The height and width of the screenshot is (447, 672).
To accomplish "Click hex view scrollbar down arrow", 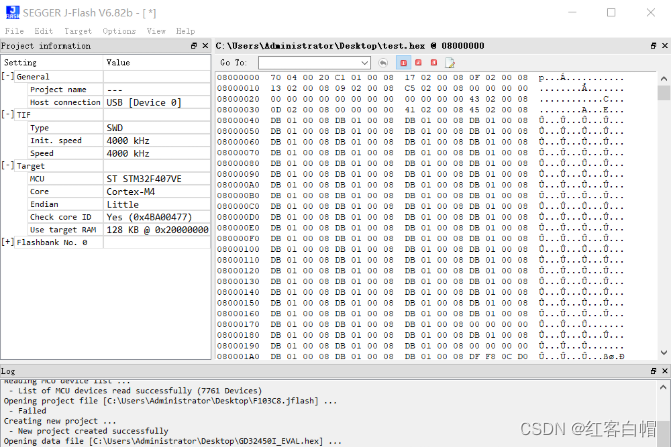I will [664, 353].
